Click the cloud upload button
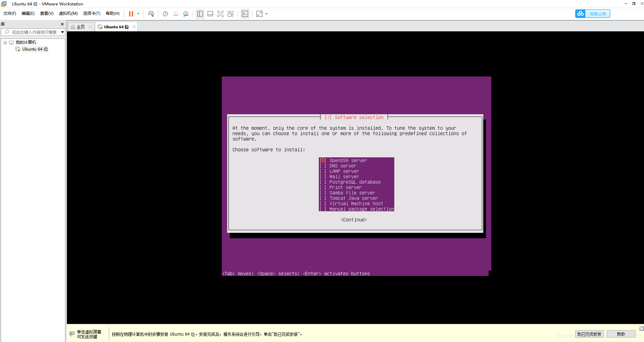The height and width of the screenshot is (342, 644). tap(593, 13)
